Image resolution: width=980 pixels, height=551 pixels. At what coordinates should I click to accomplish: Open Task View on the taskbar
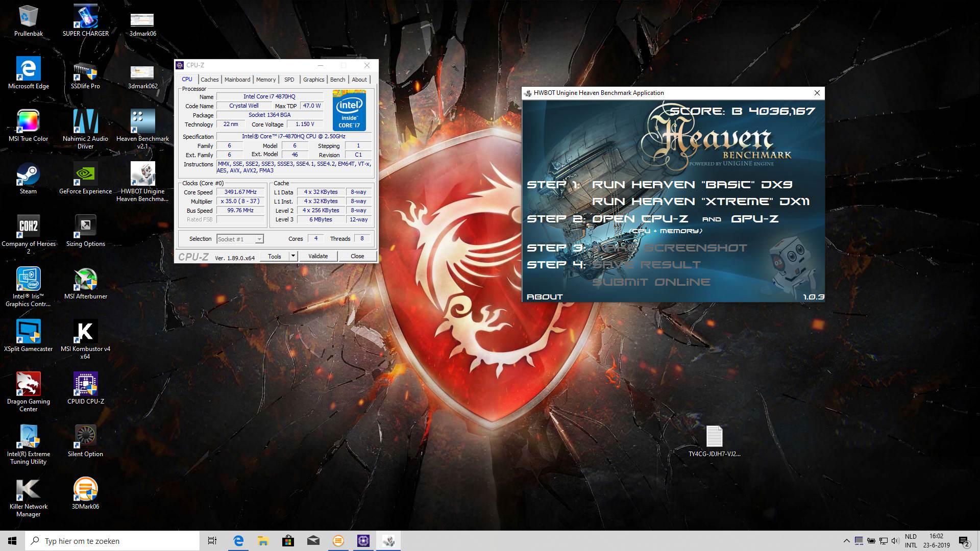coord(212,541)
